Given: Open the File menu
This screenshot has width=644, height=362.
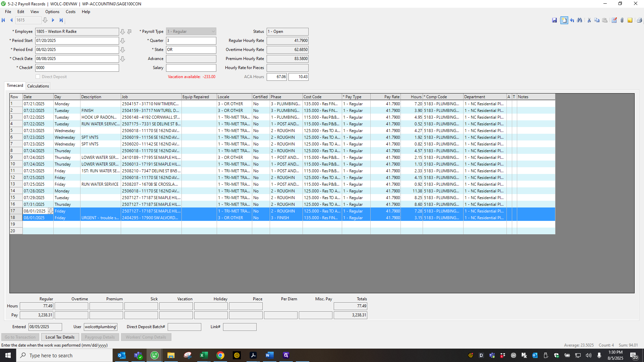Looking at the screenshot, I should pyautogui.click(x=8, y=12).
